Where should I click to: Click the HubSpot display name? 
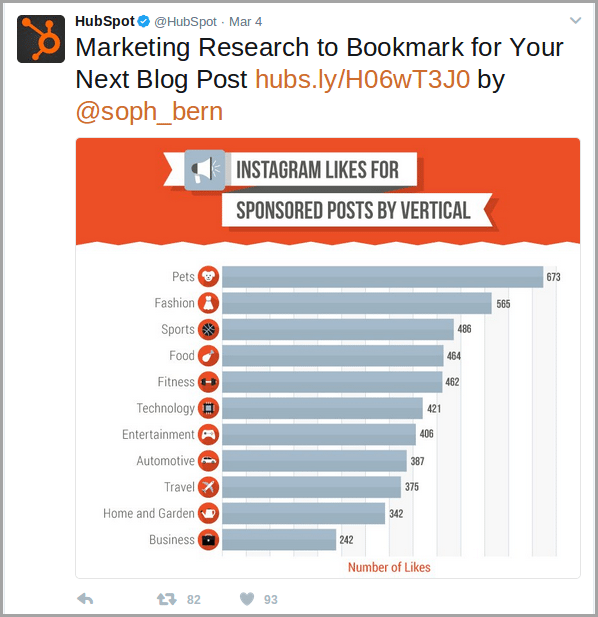coord(105,21)
